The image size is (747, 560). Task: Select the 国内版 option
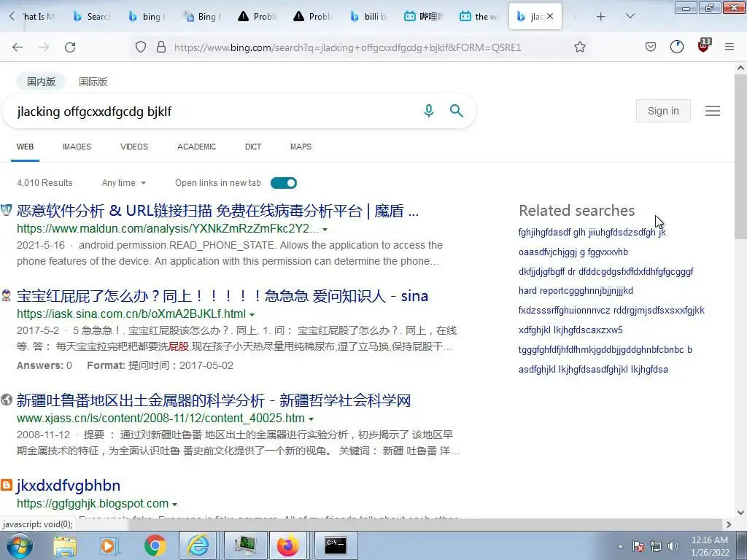point(41,82)
